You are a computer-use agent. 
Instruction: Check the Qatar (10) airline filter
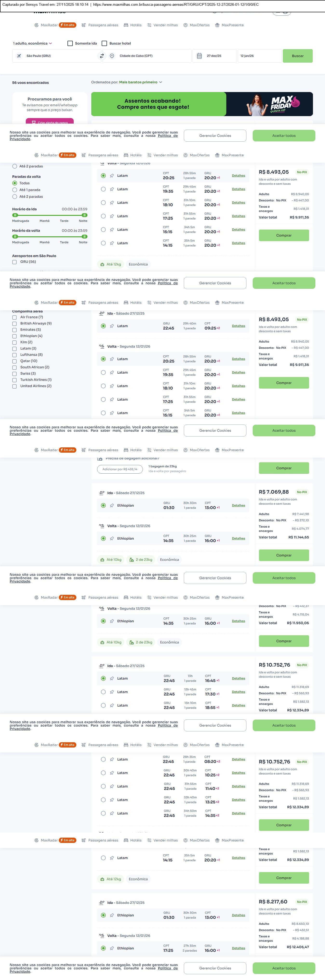(14, 361)
